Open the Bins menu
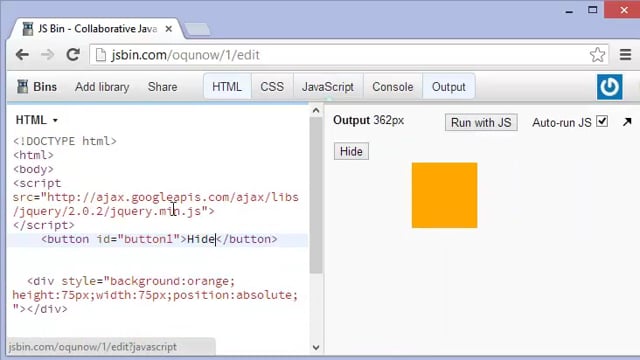 pyautogui.click(x=45, y=87)
